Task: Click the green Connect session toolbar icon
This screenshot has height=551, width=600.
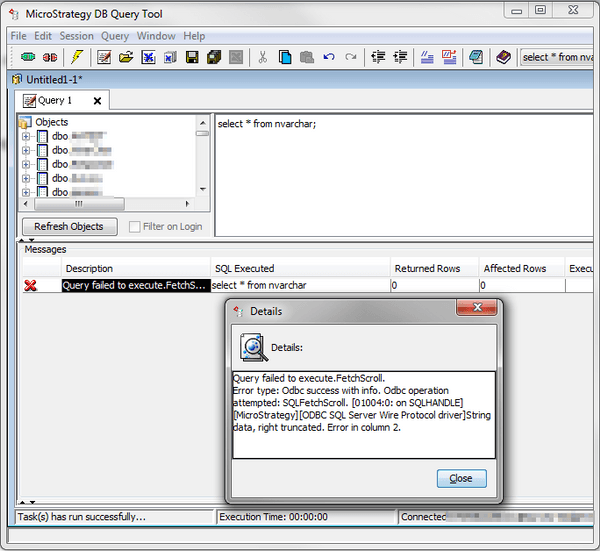Action: pos(28,57)
